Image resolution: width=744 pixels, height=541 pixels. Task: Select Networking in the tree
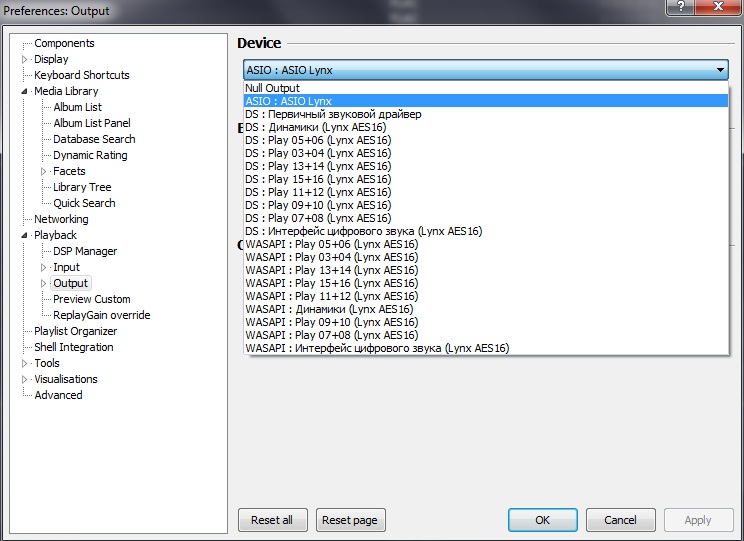[x=61, y=219]
